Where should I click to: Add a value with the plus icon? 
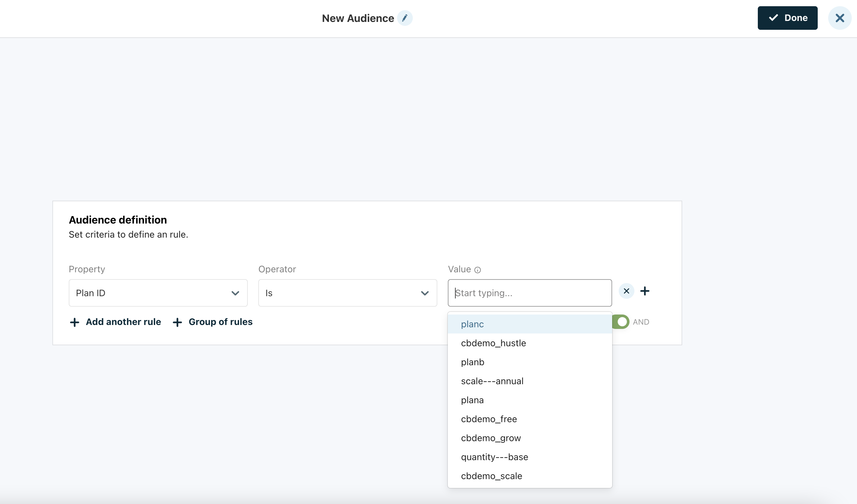pos(645,291)
